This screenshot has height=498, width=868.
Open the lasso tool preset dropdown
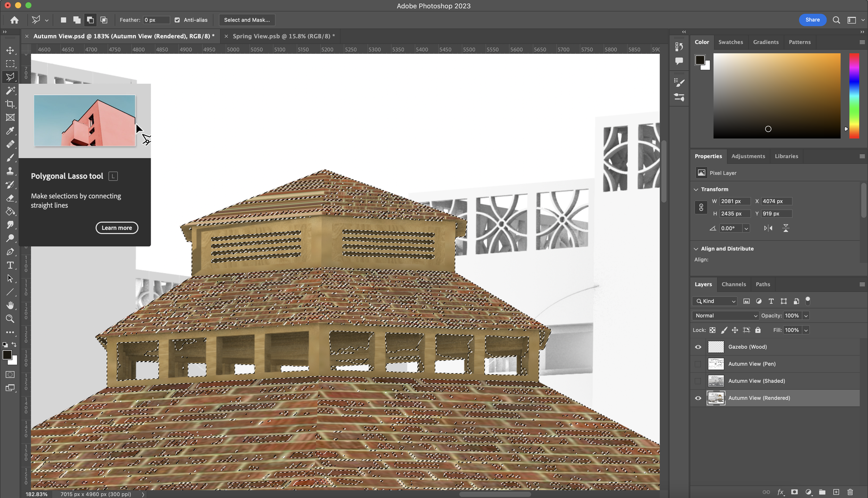[47, 20]
